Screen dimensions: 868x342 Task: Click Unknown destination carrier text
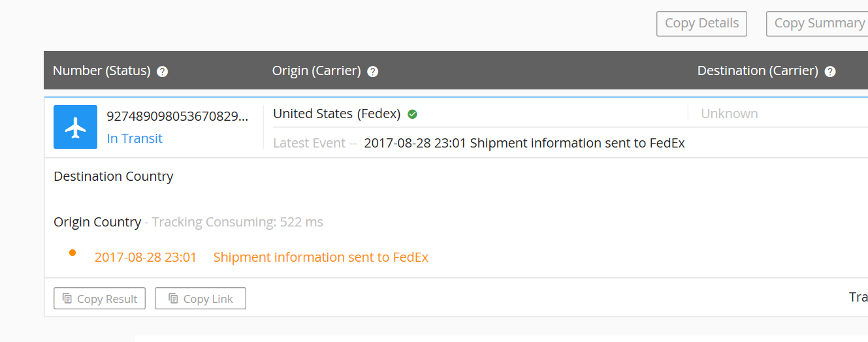(730, 114)
